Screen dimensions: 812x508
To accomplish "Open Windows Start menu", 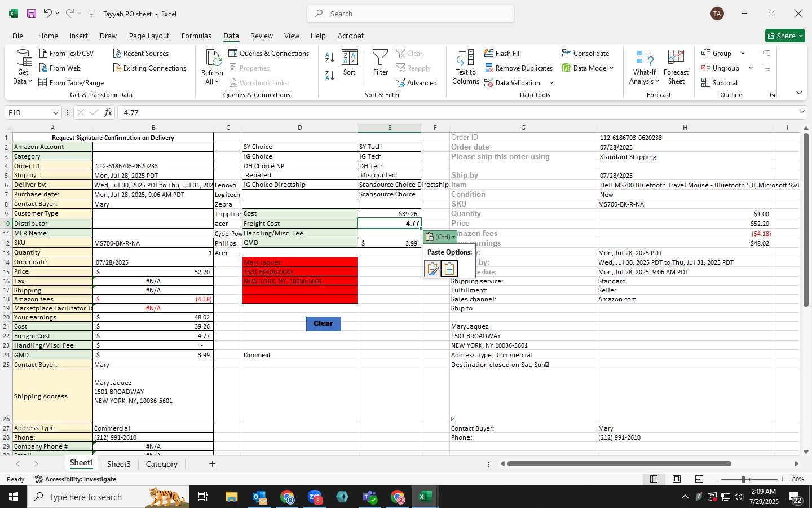I will point(14,497).
